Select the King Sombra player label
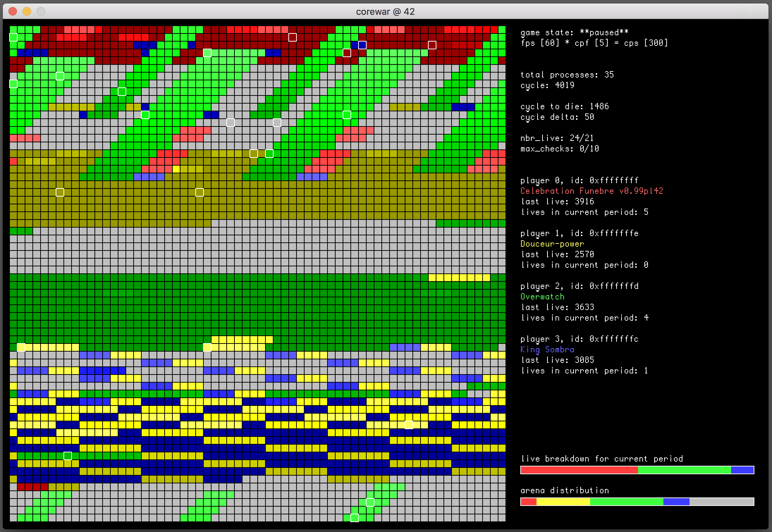Image resolution: width=772 pixels, height=532 pixels. [547, 349]
